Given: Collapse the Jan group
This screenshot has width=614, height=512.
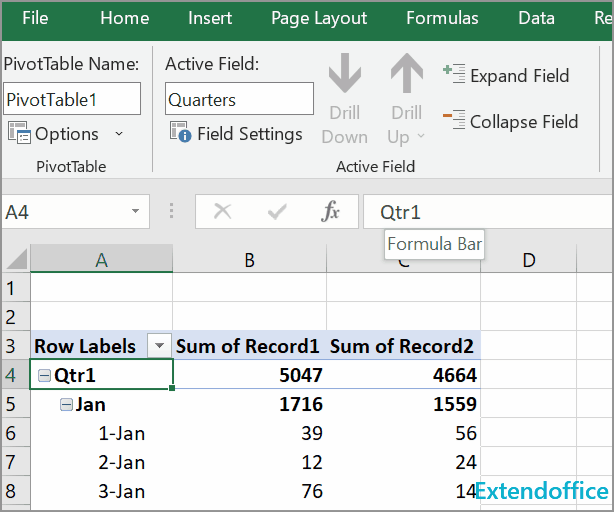Looking at the screenshot, I should coord(65,405).
